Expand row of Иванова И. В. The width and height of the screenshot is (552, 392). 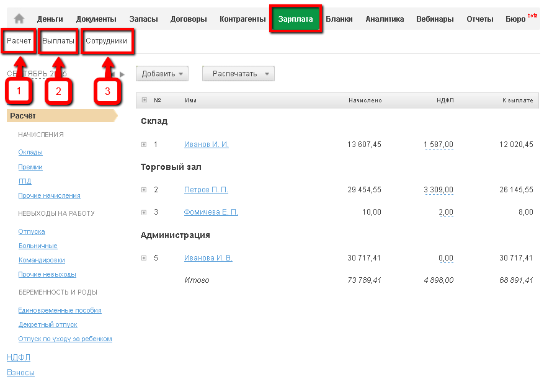(x=144, y=258)
